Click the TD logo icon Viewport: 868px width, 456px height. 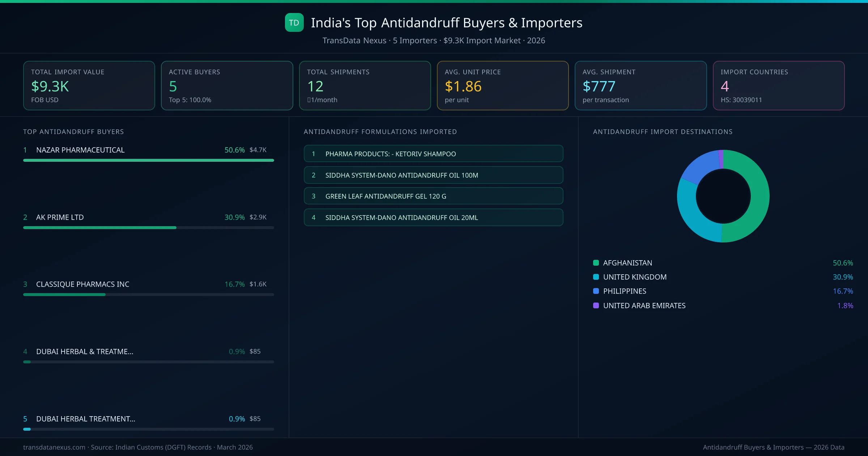tap(294, 23)
